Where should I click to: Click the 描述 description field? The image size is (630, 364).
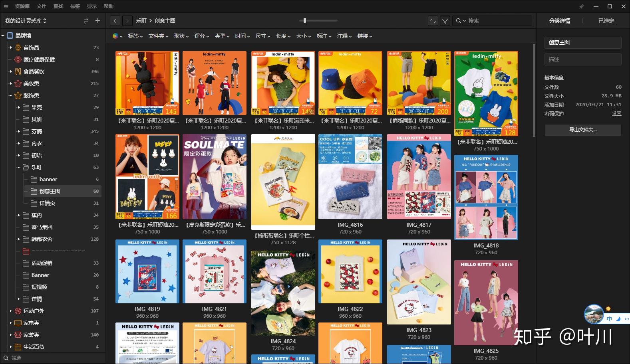pos(583,59)
